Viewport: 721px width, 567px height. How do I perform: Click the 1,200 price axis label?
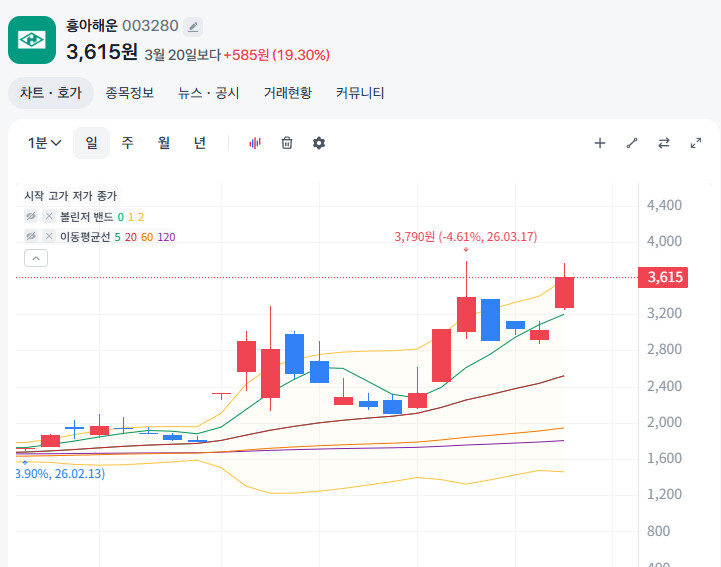[x=664, y=494]
